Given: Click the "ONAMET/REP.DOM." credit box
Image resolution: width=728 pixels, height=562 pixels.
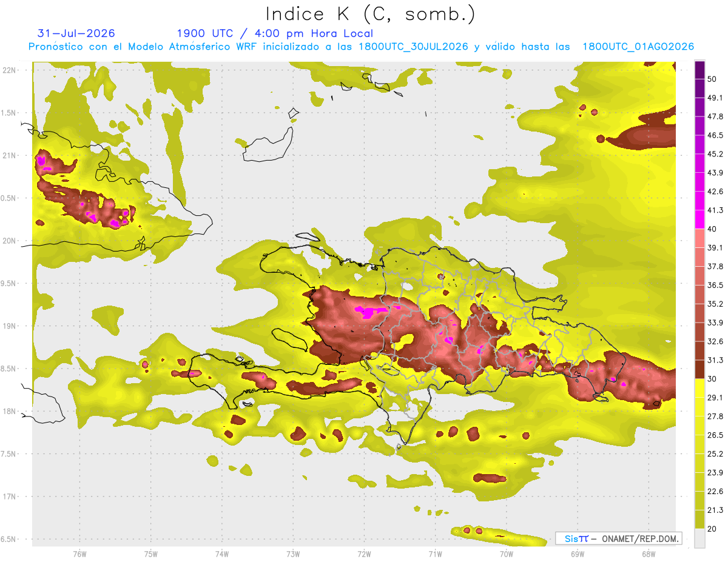Looking at the screenshot, I should coord(619,538).
